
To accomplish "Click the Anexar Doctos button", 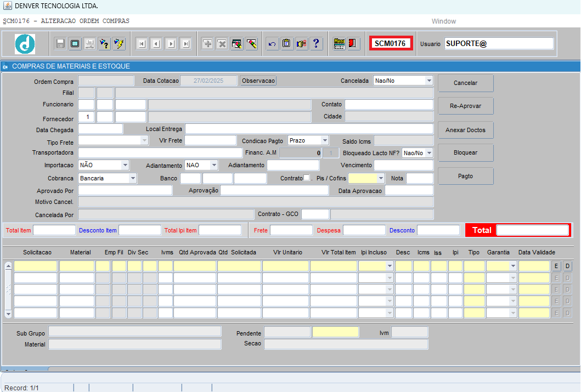I will coord(465,130).
